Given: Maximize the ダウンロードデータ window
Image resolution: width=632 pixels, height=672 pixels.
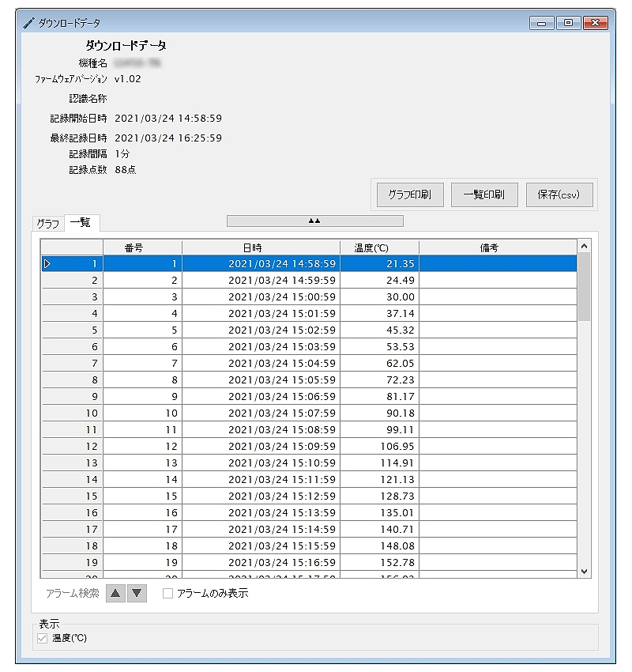Looking at the screenshot, I should (x=567, y=23).
